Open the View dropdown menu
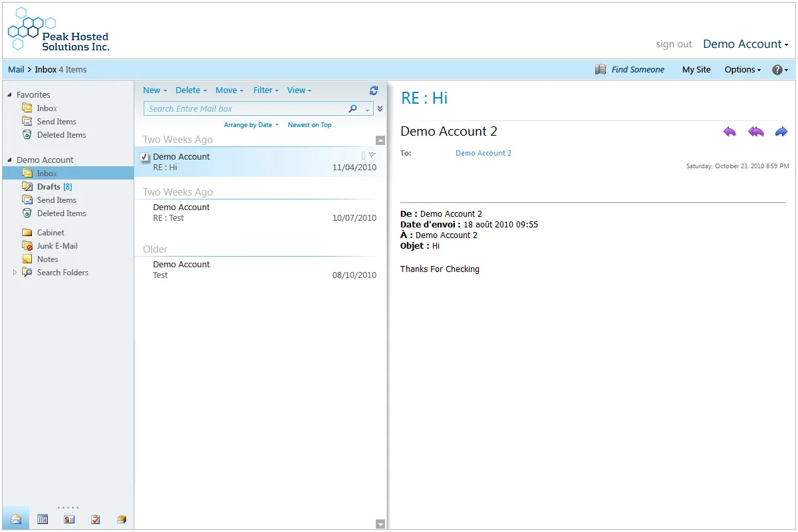Screen dimensions: 798x532 (x=299, y=90)
